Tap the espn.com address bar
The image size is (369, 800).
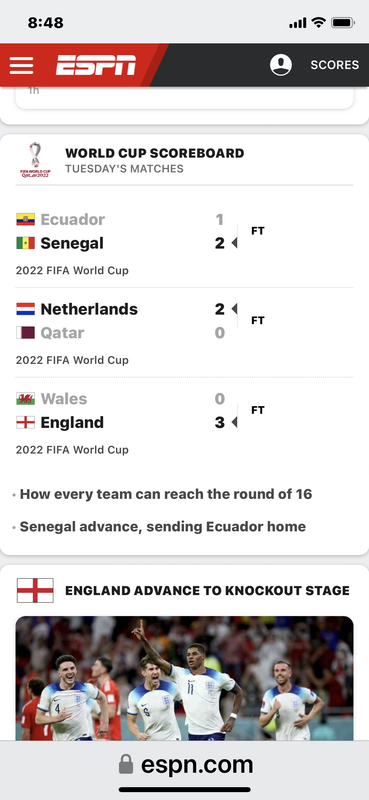(x=184, y=764)
